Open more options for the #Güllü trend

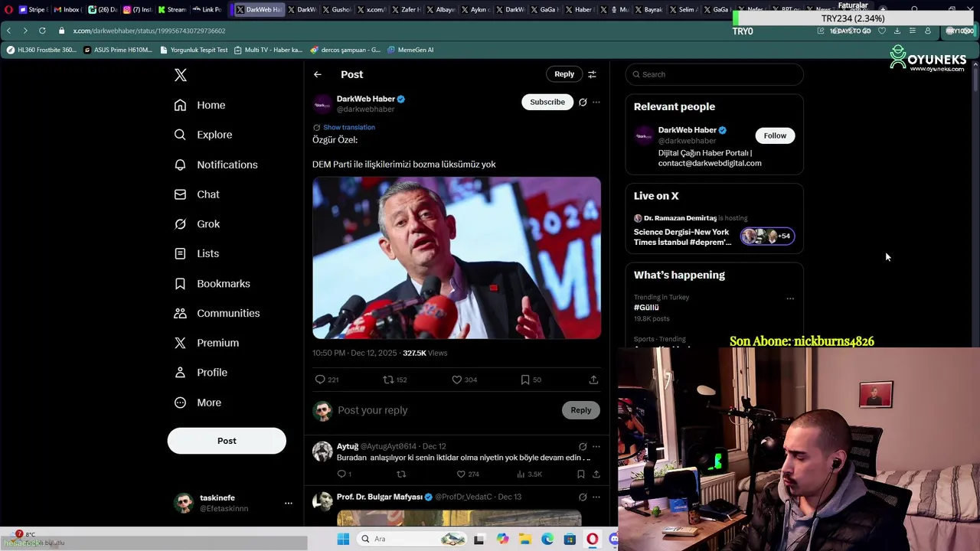coord(790,298)
